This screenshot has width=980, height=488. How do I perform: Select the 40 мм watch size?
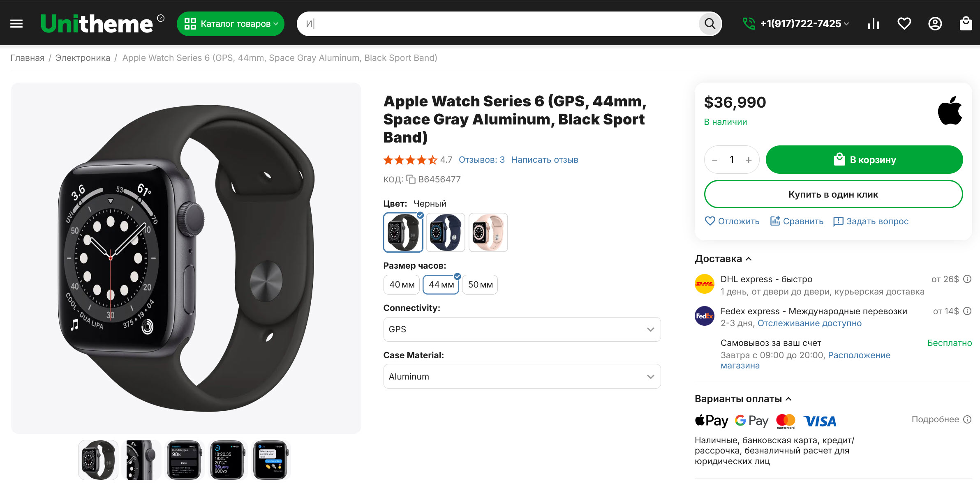coord(402,285)
